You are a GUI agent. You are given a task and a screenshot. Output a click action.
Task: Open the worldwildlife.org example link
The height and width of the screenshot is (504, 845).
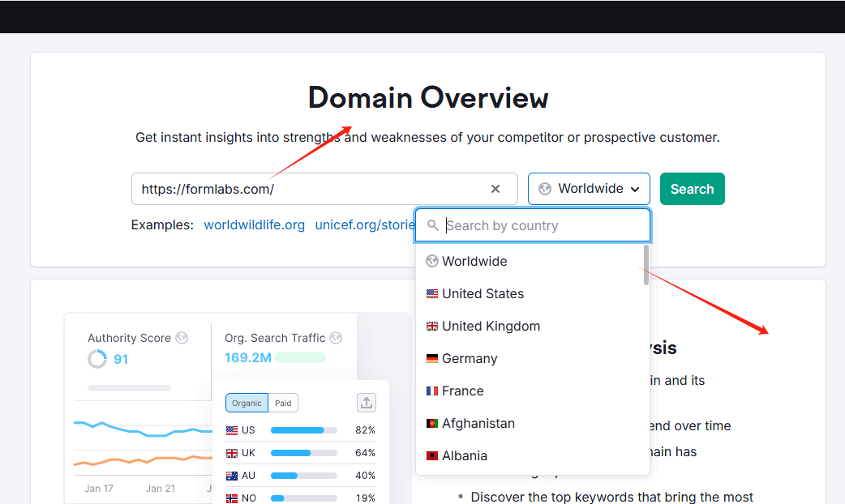[x=254, y=224]
